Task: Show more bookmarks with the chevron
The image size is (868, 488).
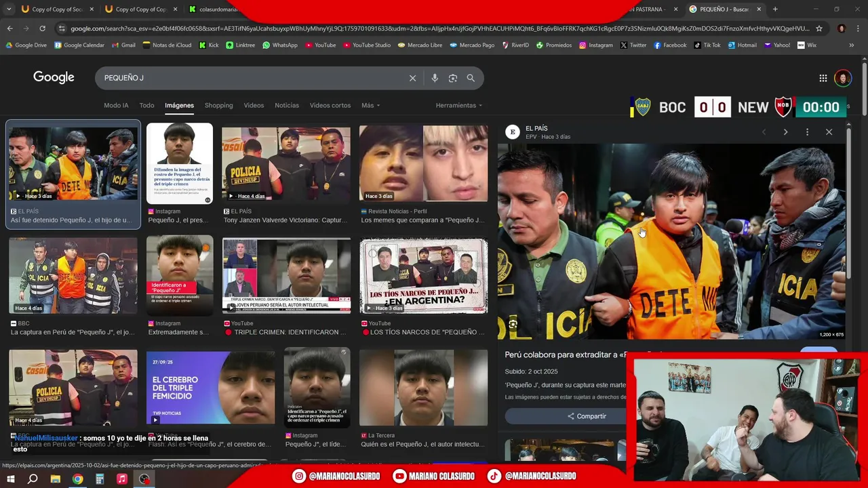Action: pyautogui.click(x=851, y=45)
